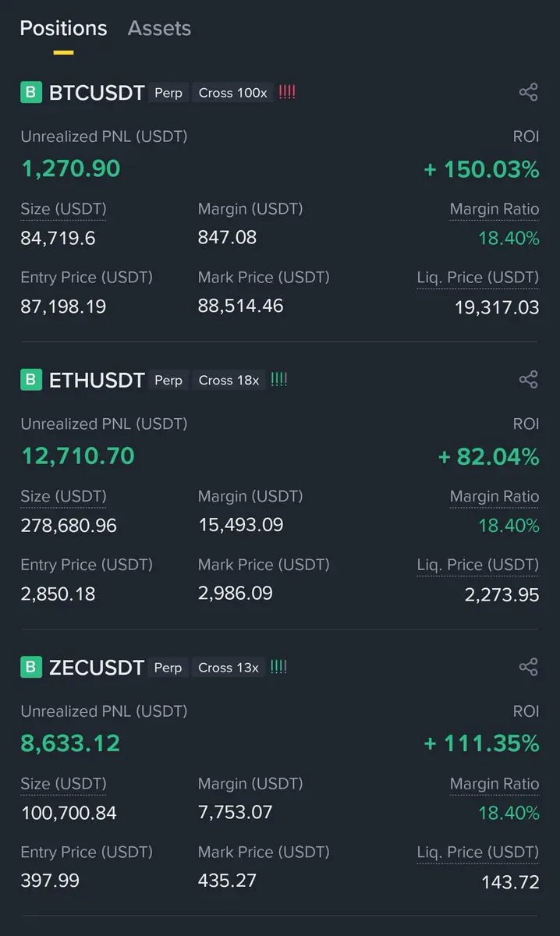Image resolution: width=560 pixels, height=936 pixels.
Task: Open the BTCUSDT contract name
Action: click(97, 94)
